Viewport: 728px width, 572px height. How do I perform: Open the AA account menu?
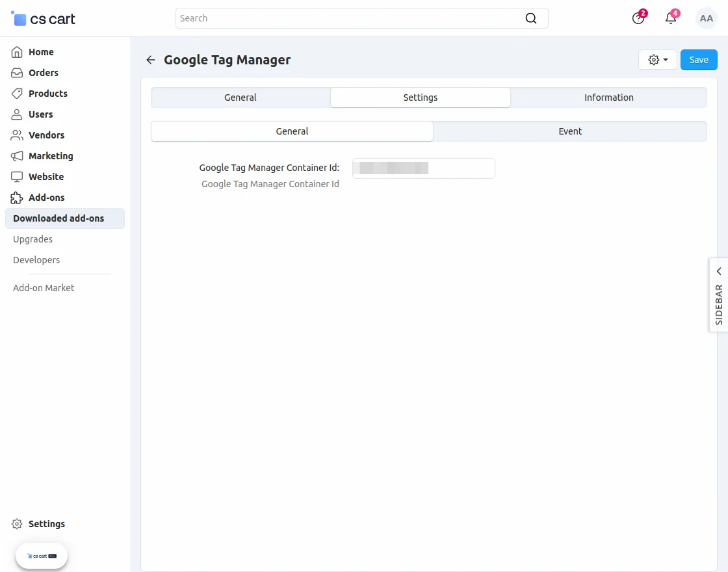coord(707,18)
